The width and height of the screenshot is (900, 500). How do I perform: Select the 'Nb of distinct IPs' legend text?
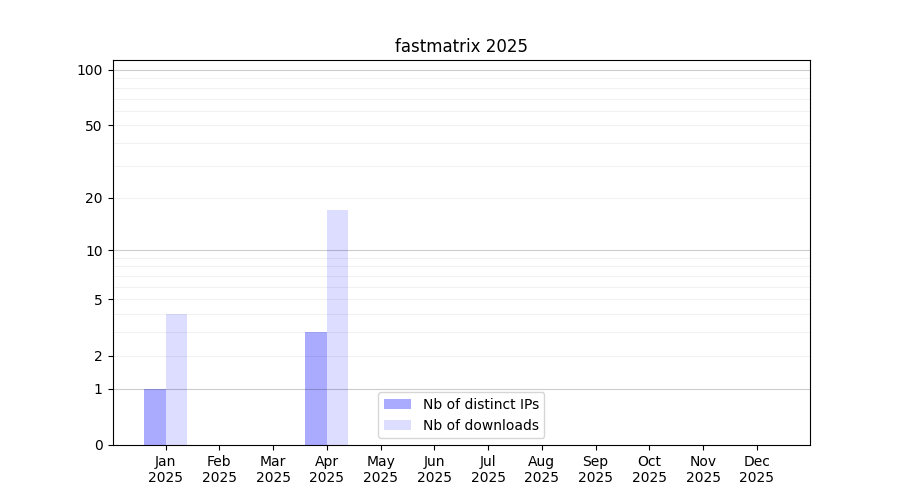[x=481, y=404]
